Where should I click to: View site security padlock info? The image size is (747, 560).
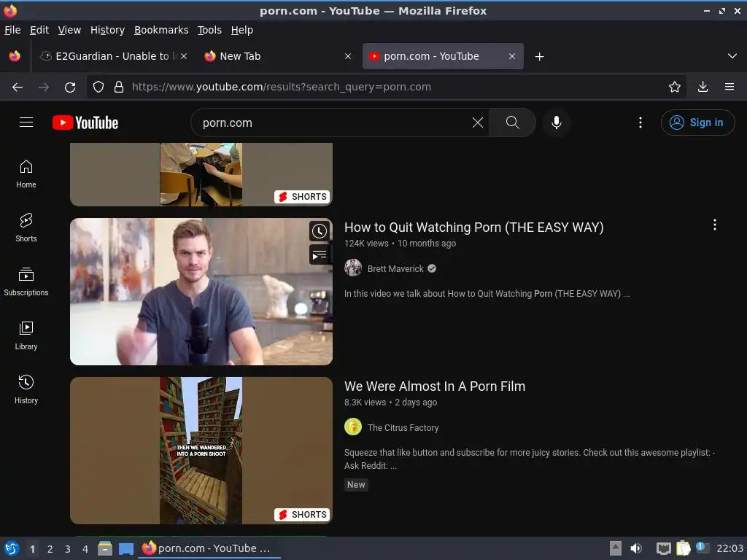pyautogui.click(x=119, y=87)
